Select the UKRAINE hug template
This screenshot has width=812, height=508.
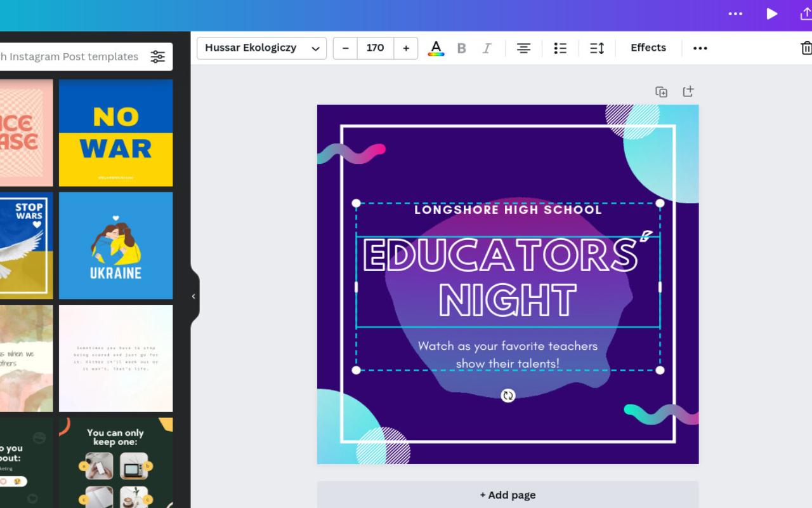click(115, 246)
